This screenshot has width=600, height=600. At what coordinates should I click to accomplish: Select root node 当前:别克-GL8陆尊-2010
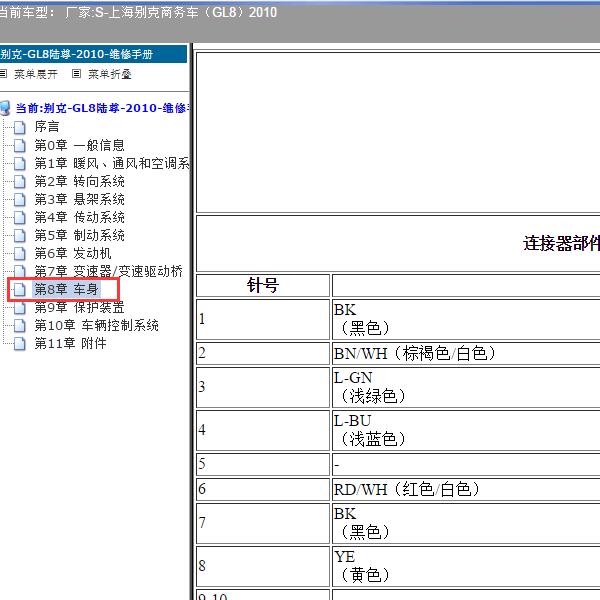[x=102, y=108]
